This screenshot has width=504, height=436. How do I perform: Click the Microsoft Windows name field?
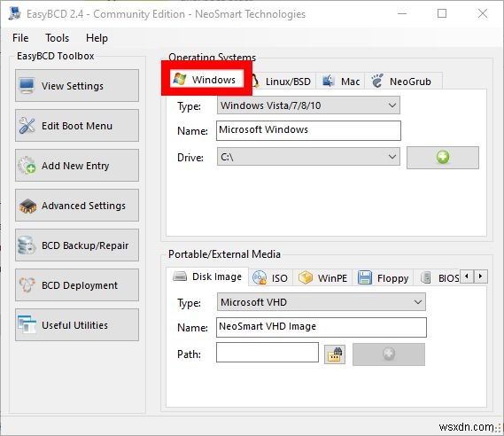tap(308, 130)
